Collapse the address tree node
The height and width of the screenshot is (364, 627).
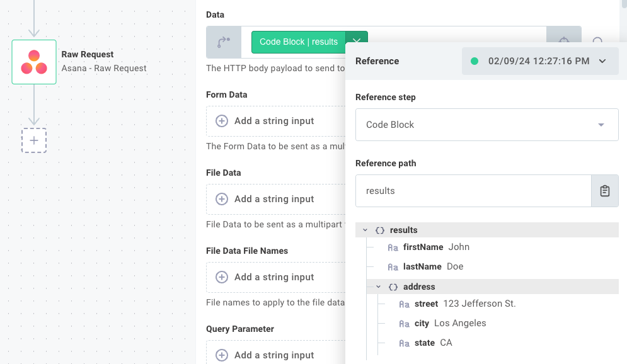378,287
